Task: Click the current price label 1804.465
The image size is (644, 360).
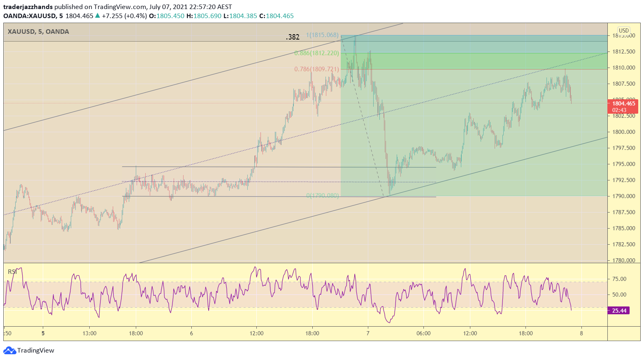Action: pyautogui.click(x=624, y=103)
